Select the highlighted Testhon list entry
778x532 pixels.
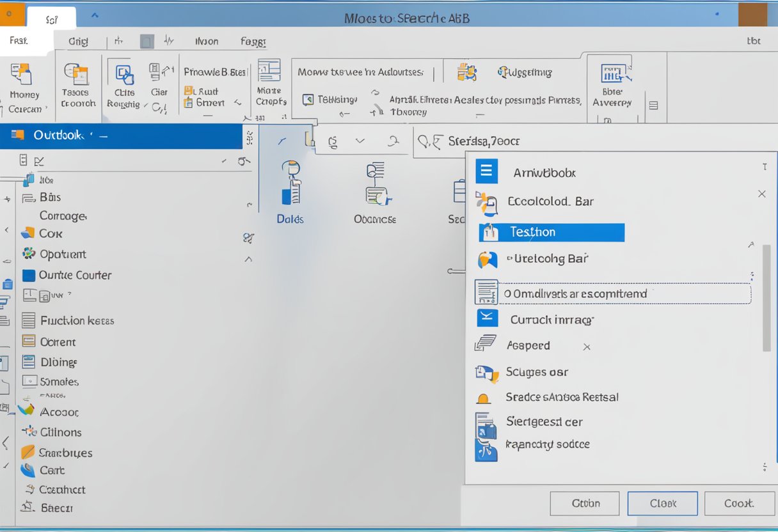552,232
